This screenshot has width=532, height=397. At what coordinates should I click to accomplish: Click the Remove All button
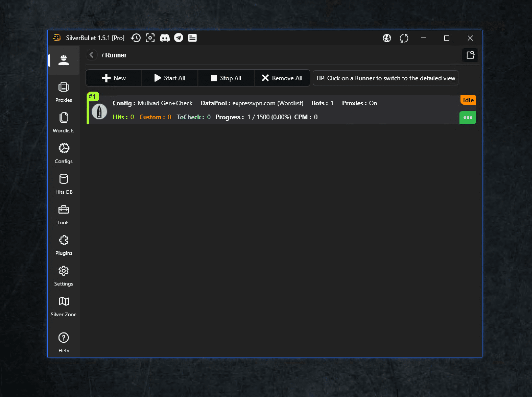click(282, 78)
